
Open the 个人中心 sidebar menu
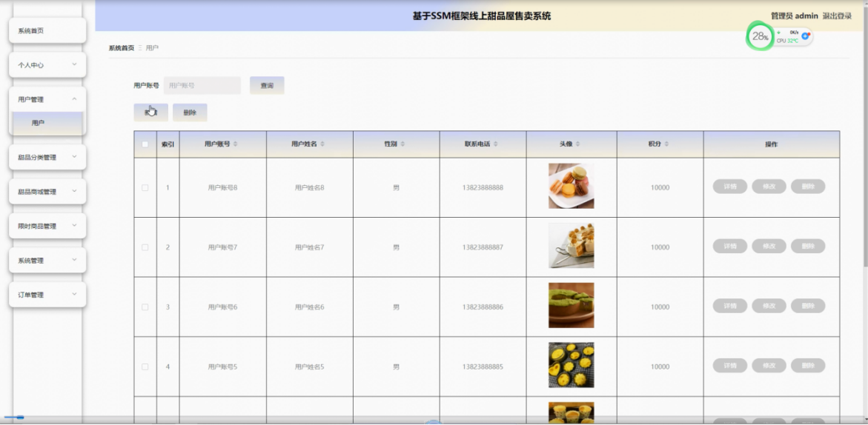tap(47, 64)
